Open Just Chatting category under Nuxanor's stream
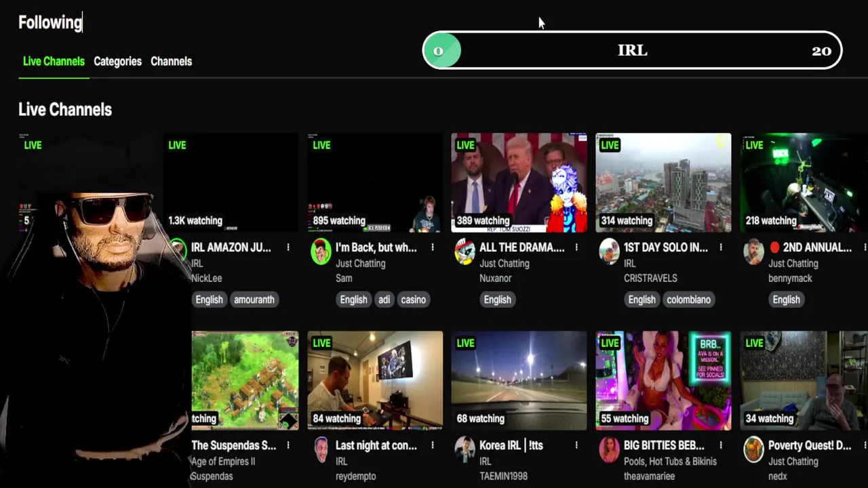The height and width of the screenshot is (488, 868). point(504,264)
